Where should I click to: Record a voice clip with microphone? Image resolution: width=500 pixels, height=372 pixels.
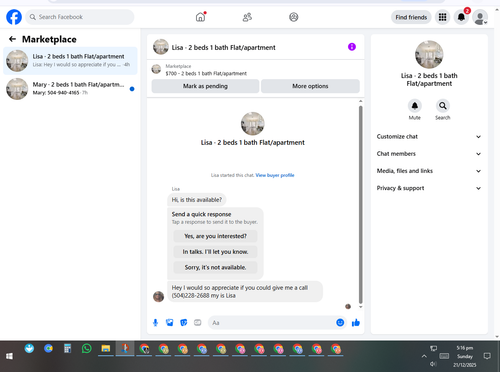pos(155,323)
